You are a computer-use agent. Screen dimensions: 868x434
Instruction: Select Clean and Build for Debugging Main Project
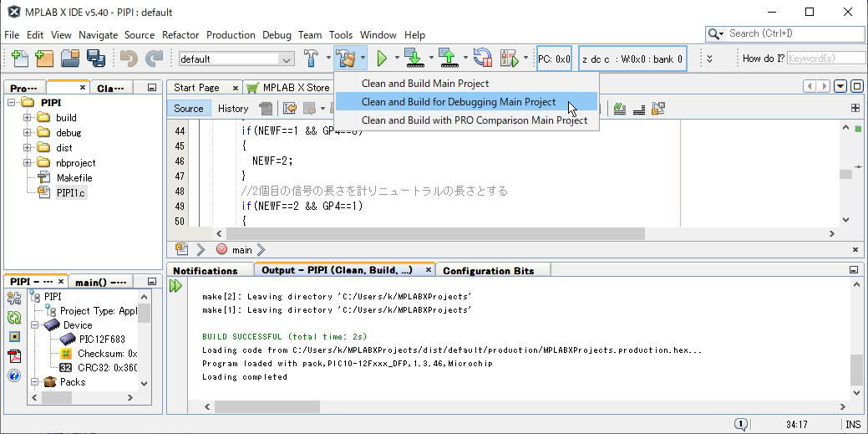pos(466,102)
